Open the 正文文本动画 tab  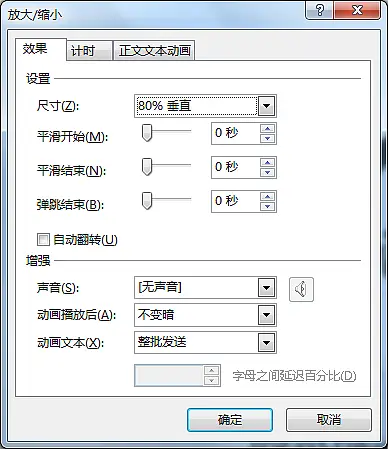pyautogui.click(x=154, y=51)
